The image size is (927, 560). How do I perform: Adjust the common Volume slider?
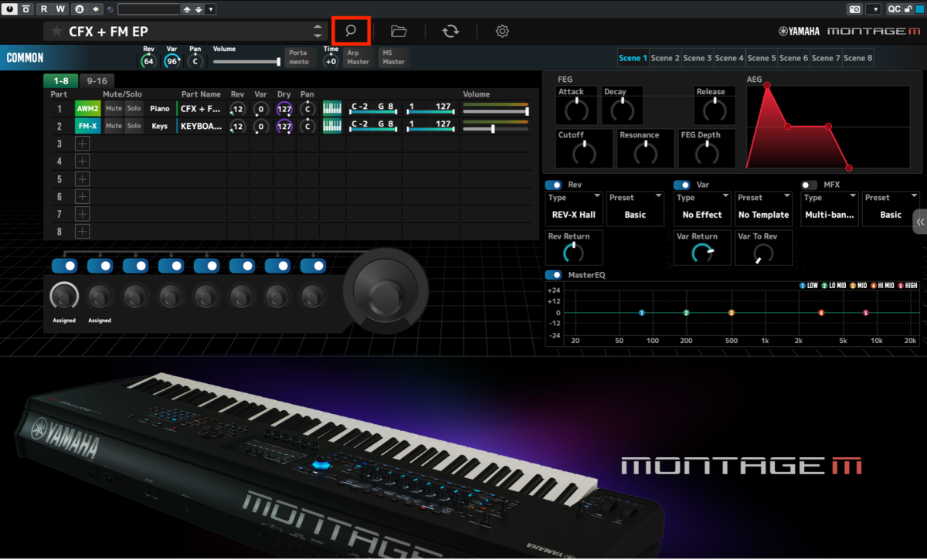247,62
